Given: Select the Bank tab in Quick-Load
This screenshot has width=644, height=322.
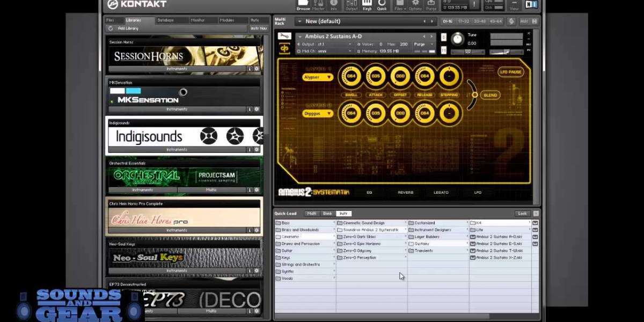Looking at the screenshot, I should coord(327,214).
